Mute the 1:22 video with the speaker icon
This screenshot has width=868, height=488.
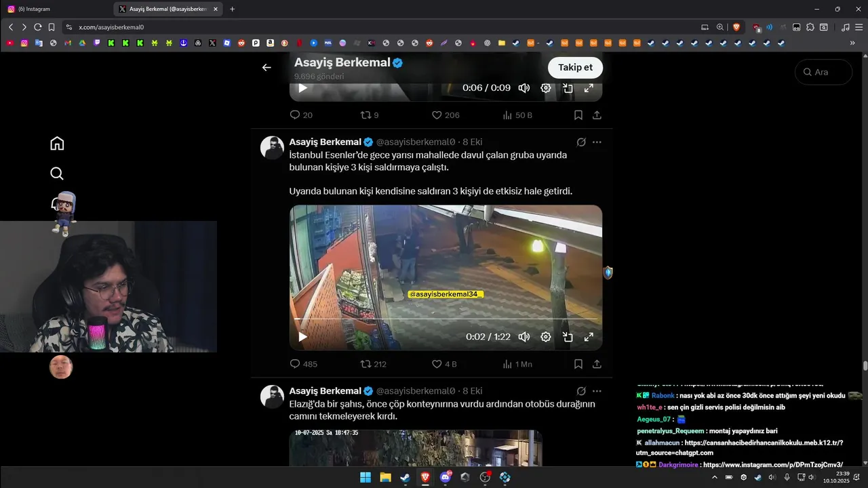click(x=524, y=337)
